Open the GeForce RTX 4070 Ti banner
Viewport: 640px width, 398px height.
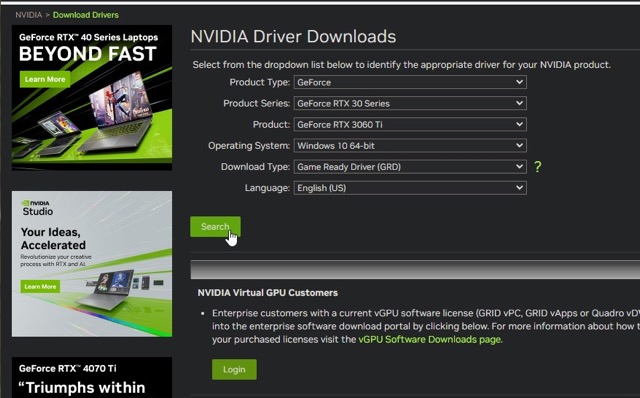[92, 378]
